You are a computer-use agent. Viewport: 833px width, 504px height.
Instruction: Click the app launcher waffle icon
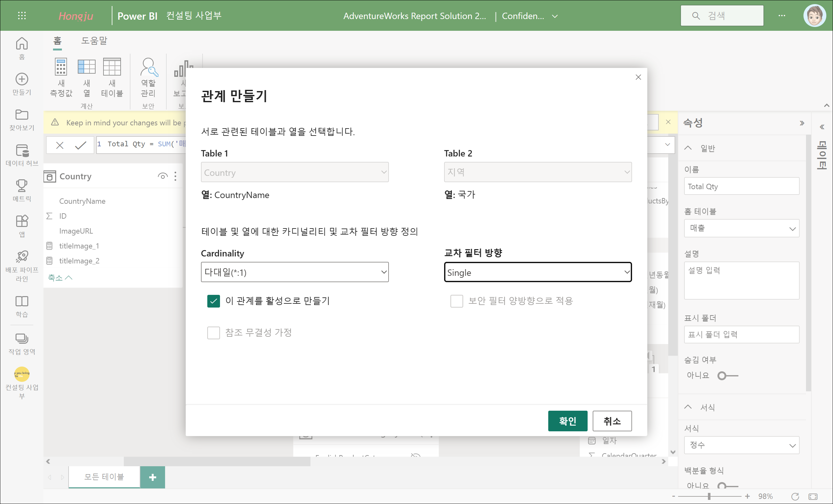[x=22, y=16]
